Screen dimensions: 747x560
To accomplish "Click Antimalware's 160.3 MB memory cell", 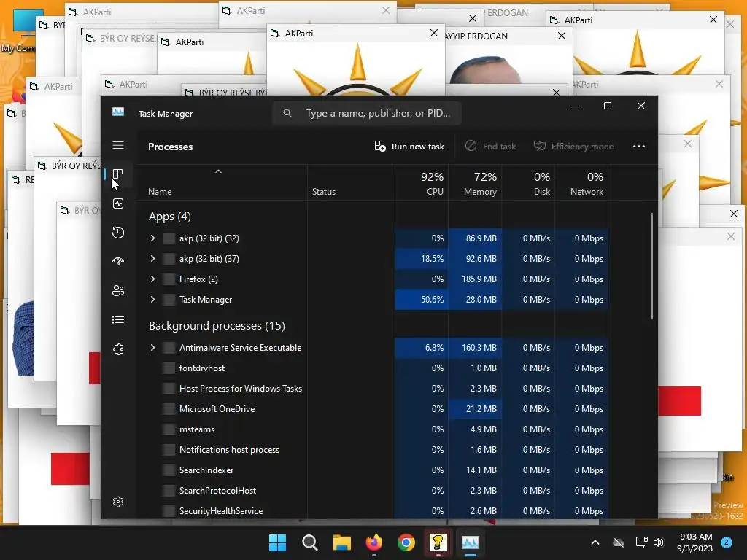I will (475, 348).
